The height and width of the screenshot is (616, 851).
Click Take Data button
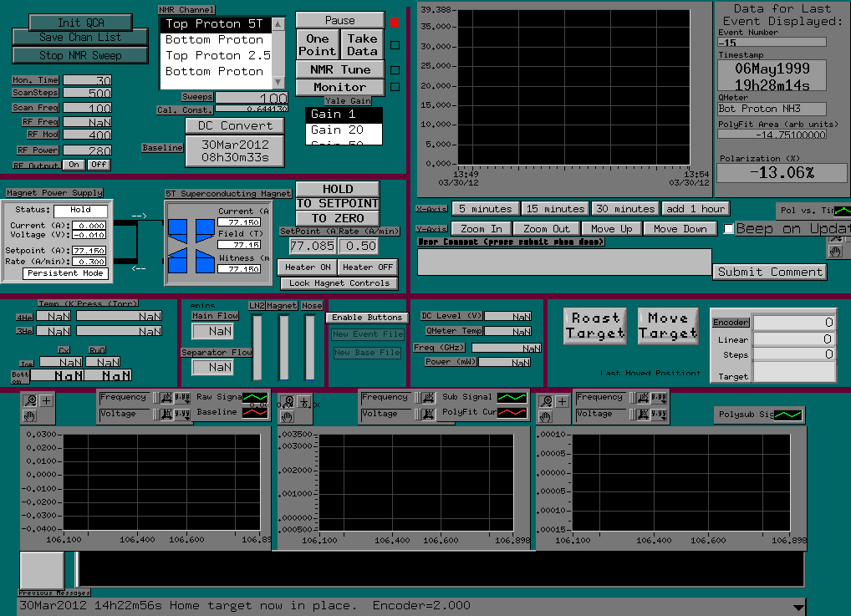tap(362, 45)
